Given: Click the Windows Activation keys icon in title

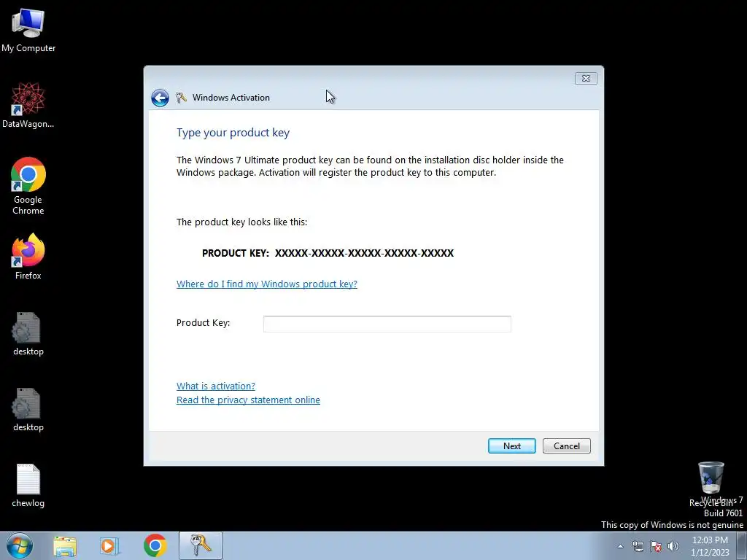Looking at the screenshot, I should [181, 98].
